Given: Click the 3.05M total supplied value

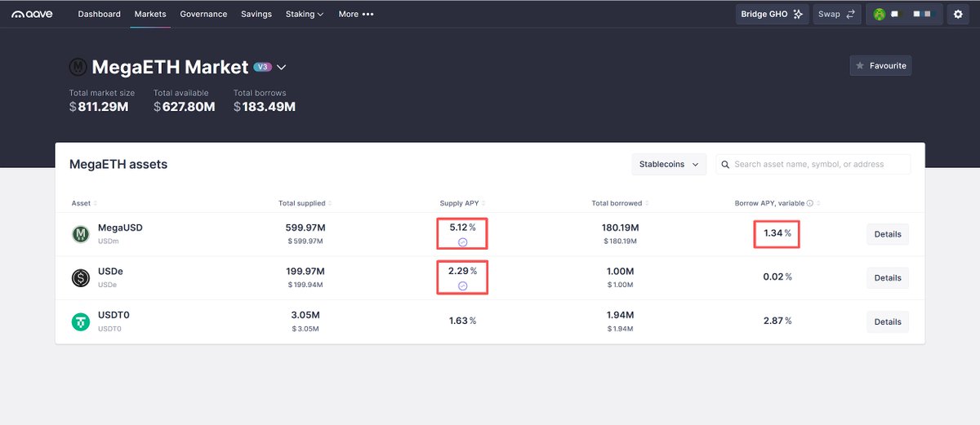Looking at the screenshot, I should point(305,315).
